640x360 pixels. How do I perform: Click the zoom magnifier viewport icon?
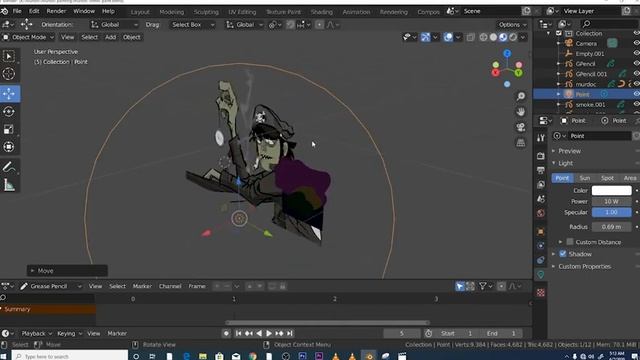pos(521,96)
